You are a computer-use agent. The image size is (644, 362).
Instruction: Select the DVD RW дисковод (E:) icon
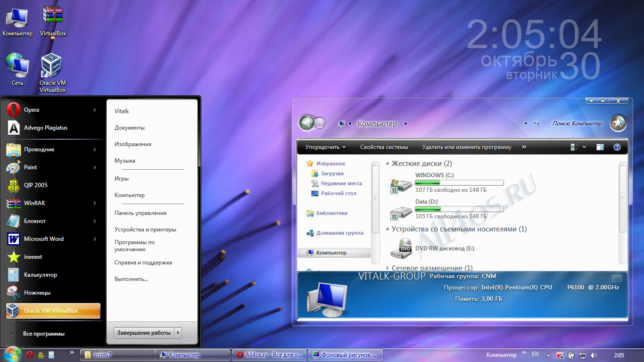(x=401, y=248)
